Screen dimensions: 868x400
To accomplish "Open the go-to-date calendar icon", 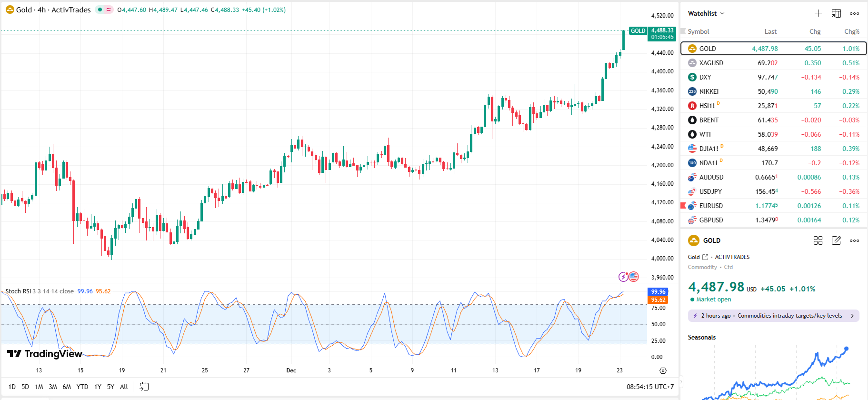I will pos(144,387).
